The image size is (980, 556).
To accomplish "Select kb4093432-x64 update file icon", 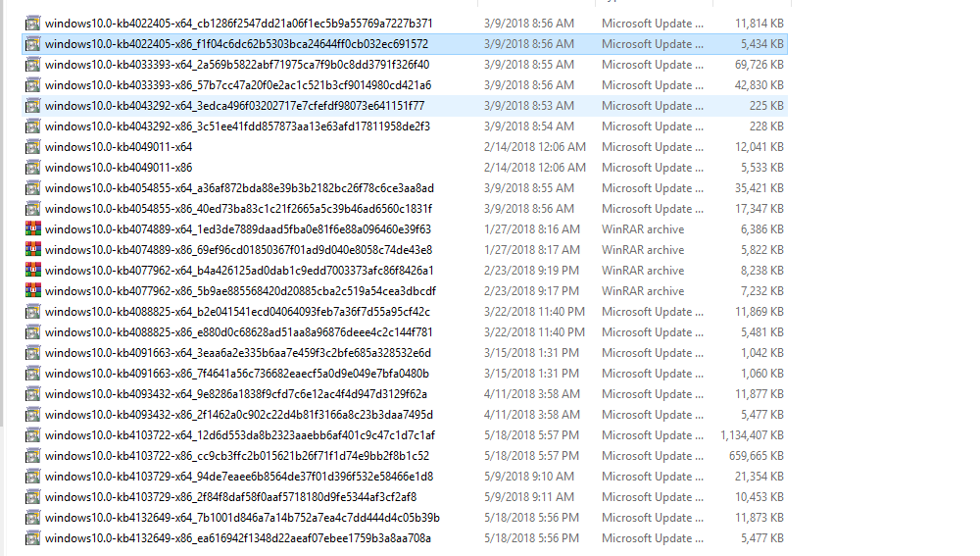I will tap(33, 394).
